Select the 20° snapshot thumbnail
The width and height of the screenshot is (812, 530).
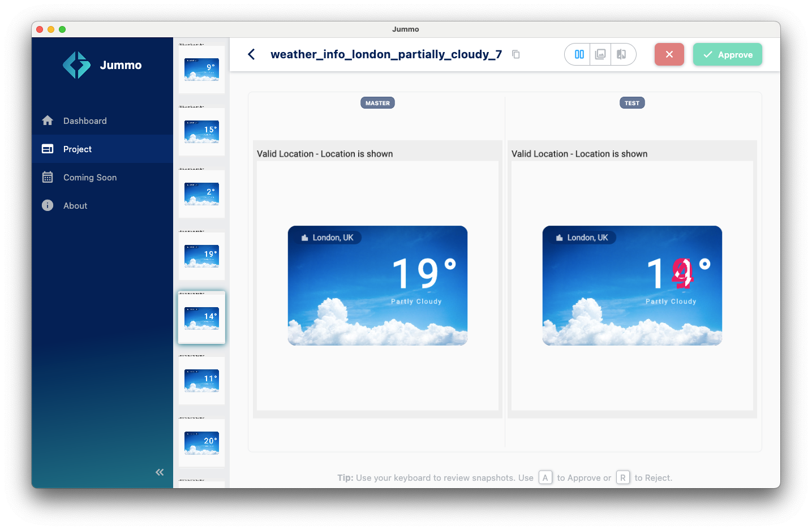(x=201, y=442)
